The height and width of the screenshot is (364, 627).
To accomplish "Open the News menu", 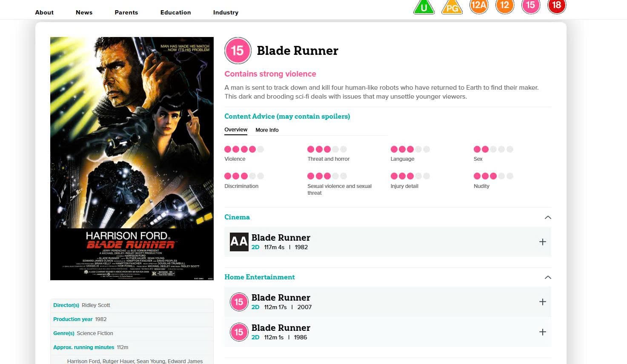I will tap(84, 12).
